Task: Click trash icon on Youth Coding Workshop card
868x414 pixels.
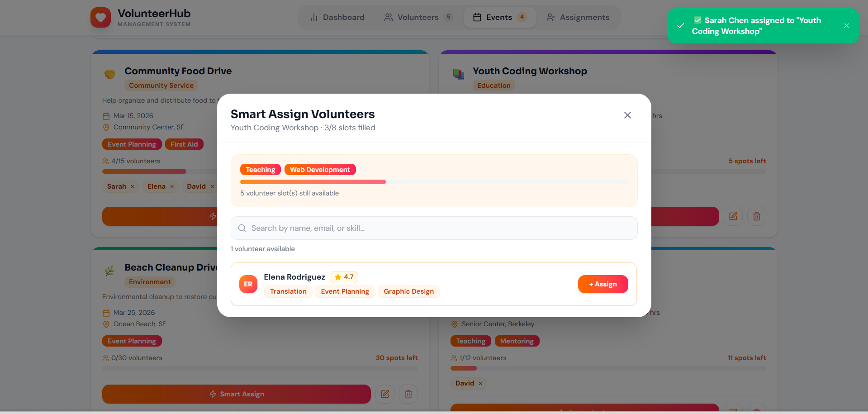Action: pos(757,216)
